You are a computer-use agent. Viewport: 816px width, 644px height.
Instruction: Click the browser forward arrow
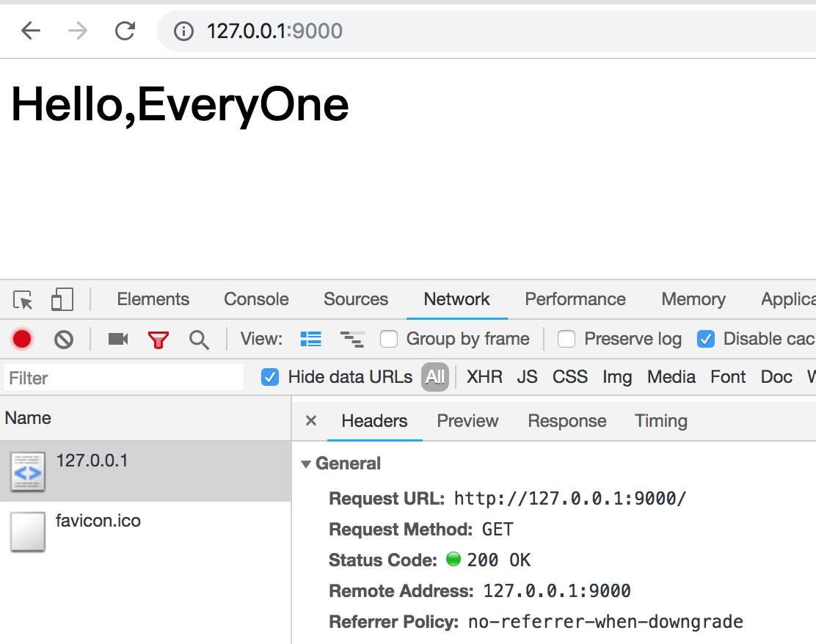[x=78, y=31]
